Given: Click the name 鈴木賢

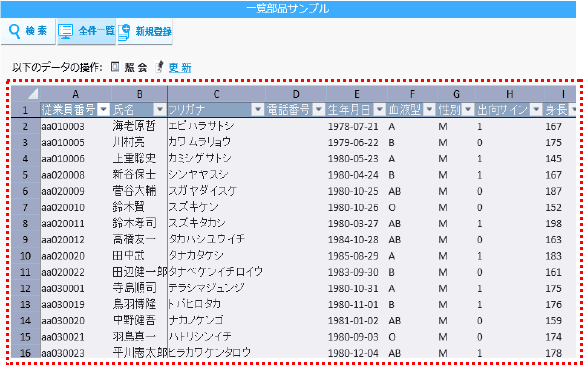Looking at the screenshot, I should tap(129, 207).
